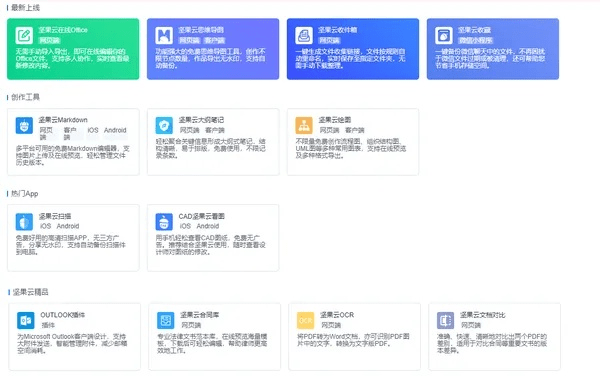Click the OUTLOOK插件 title

point(63,315)
